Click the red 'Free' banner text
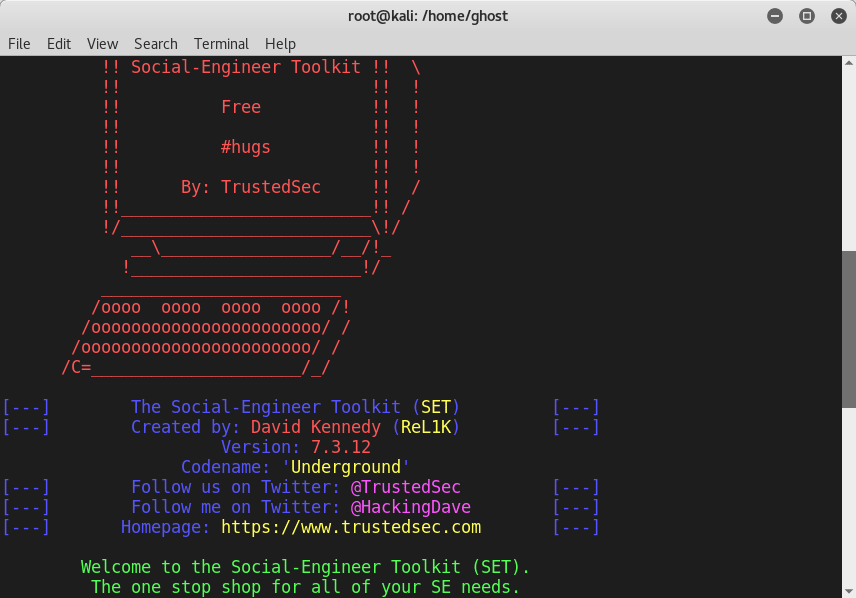Viewport: 856px width, 598px height. (241, 106)
